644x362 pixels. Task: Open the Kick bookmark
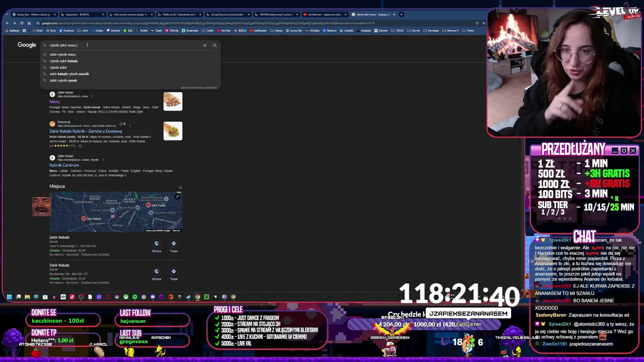tap(128, 31)
